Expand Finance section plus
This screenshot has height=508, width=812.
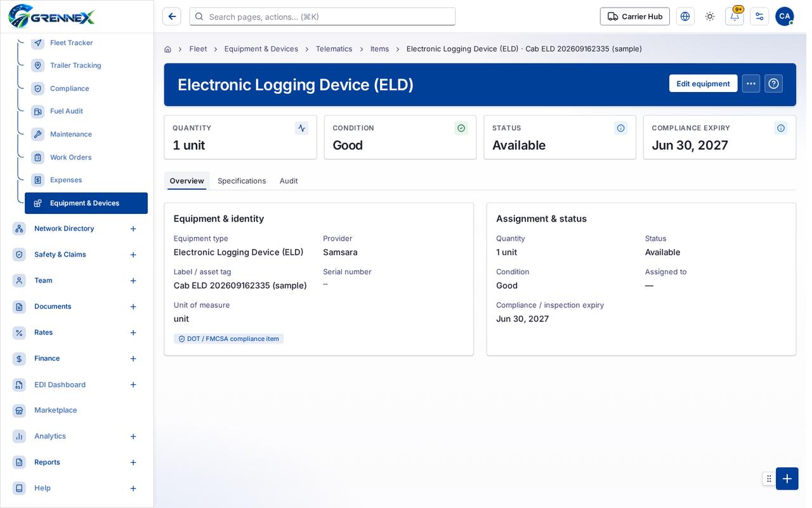(x=133, y=359)
